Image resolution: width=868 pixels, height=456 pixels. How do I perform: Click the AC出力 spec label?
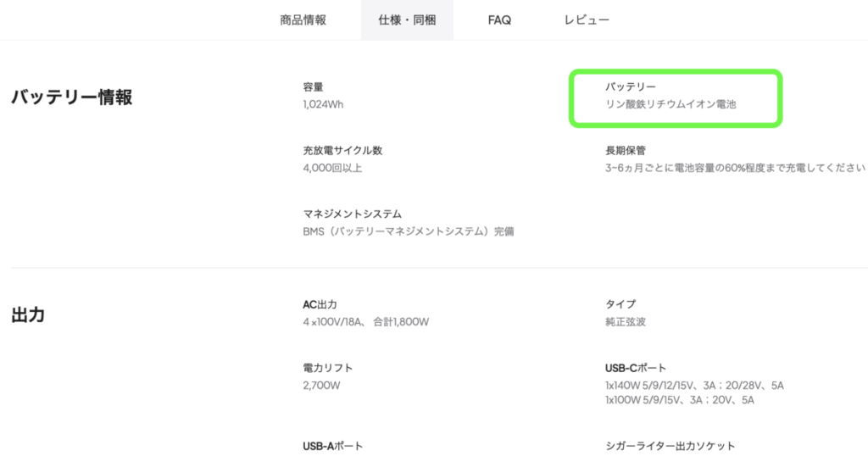320,303
